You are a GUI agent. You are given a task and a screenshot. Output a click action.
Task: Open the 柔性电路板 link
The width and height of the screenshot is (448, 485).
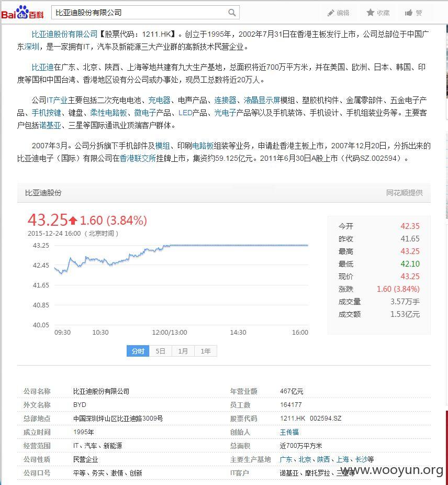(x=108, y=113)
